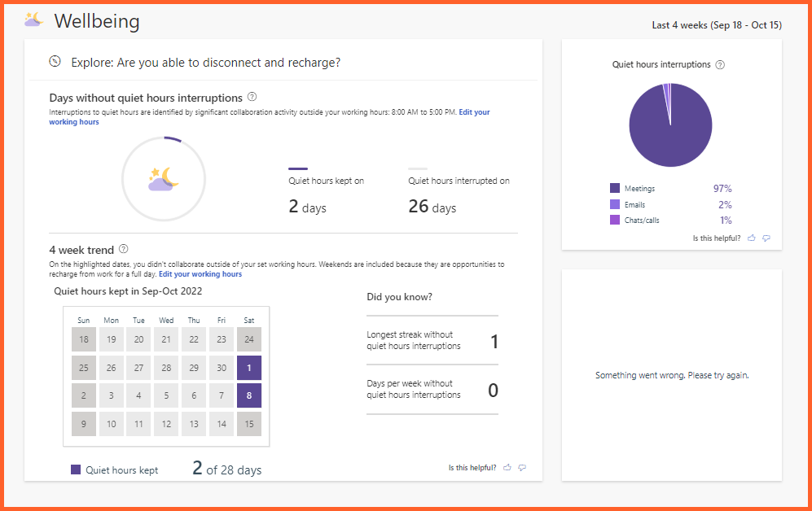Screen dimensions: 812x511
Task: Click thumbs up below the calendar card
Action: click(507, 468)
